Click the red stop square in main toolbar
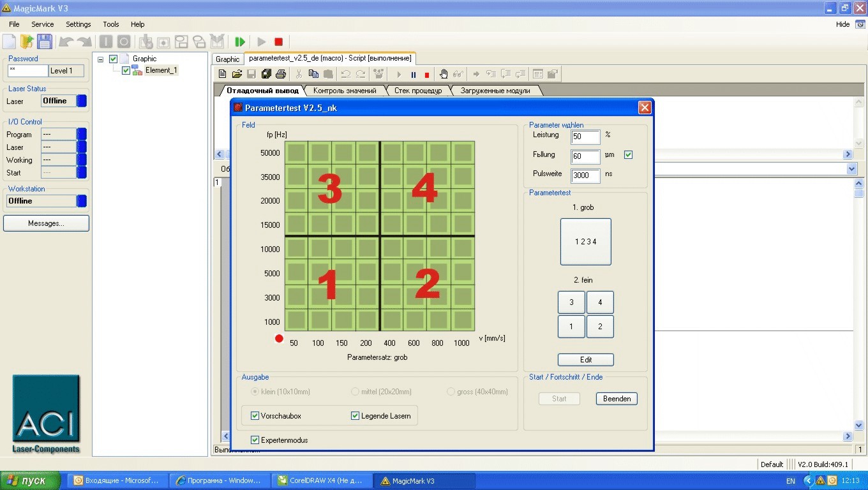 coord(278,41)
